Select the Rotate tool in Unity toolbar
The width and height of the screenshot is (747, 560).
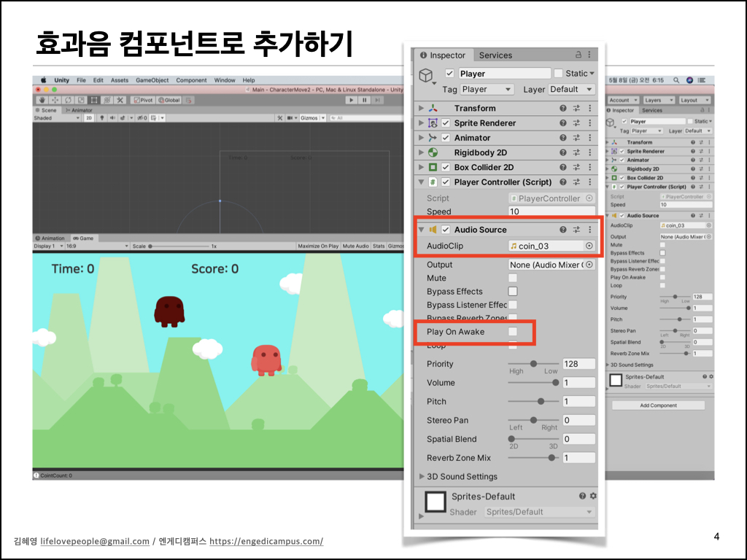click(68, 100)
